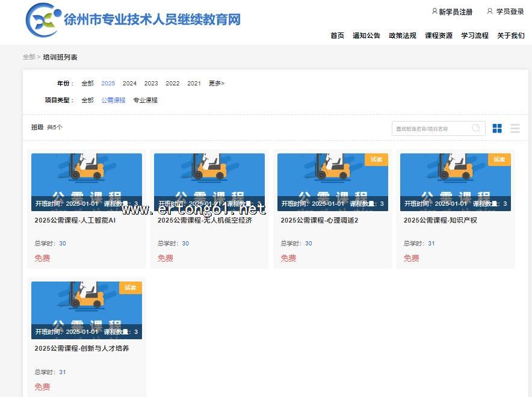Expand 更多> year options

coord(216,84)
